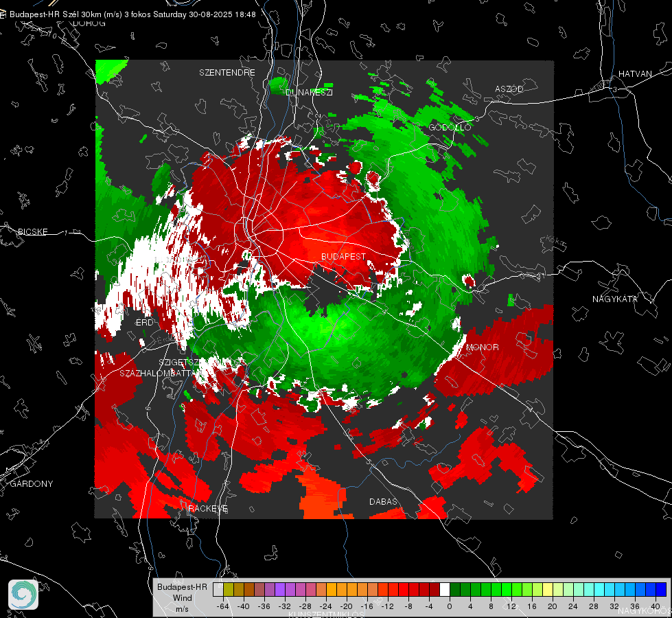Screen dimensions: 672x618
Task: Select the DOROG town label
Action: click(89, 23)
